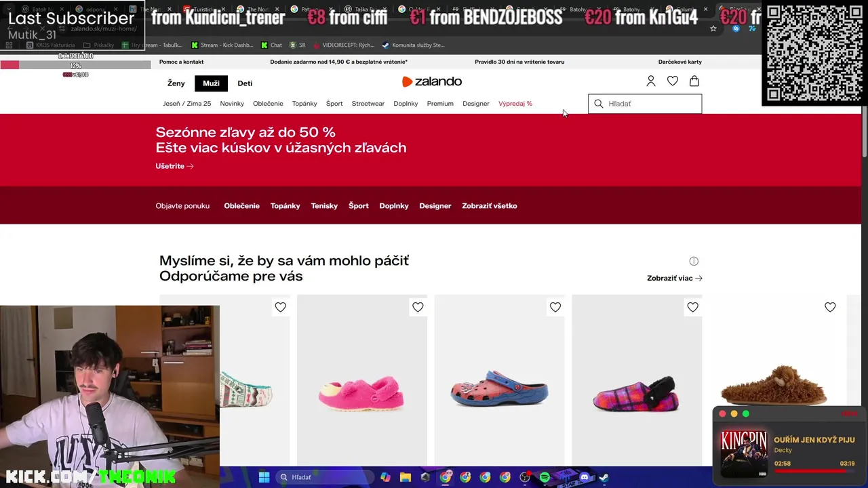This screenshot has width=868, height=488.
Task: Open Topánky in the top navigation
Action: (x=304, y=104)
